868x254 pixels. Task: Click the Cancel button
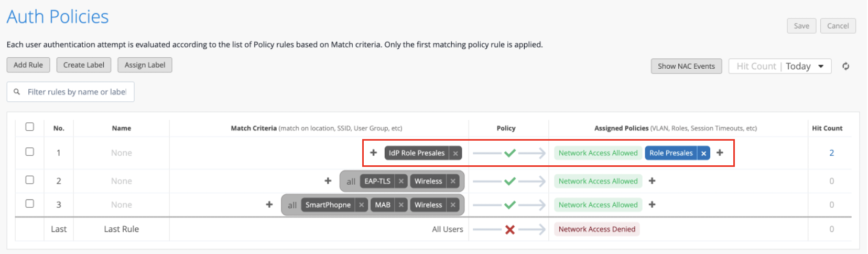[x=838, y=26]
